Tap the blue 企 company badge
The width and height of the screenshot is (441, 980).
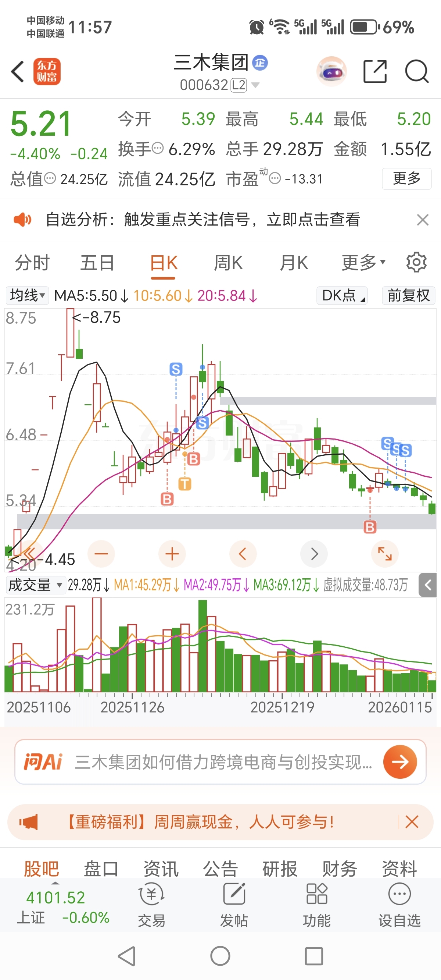pos(260,63)
